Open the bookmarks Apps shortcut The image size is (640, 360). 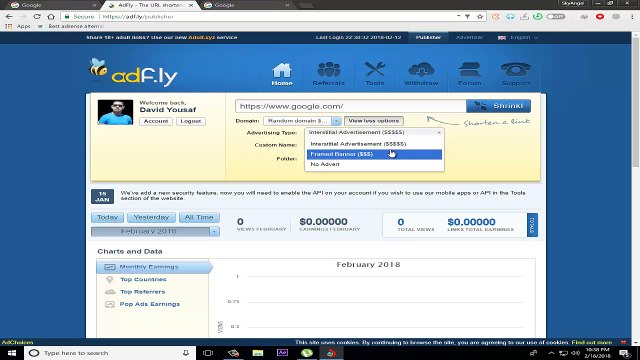click(18, 26)
